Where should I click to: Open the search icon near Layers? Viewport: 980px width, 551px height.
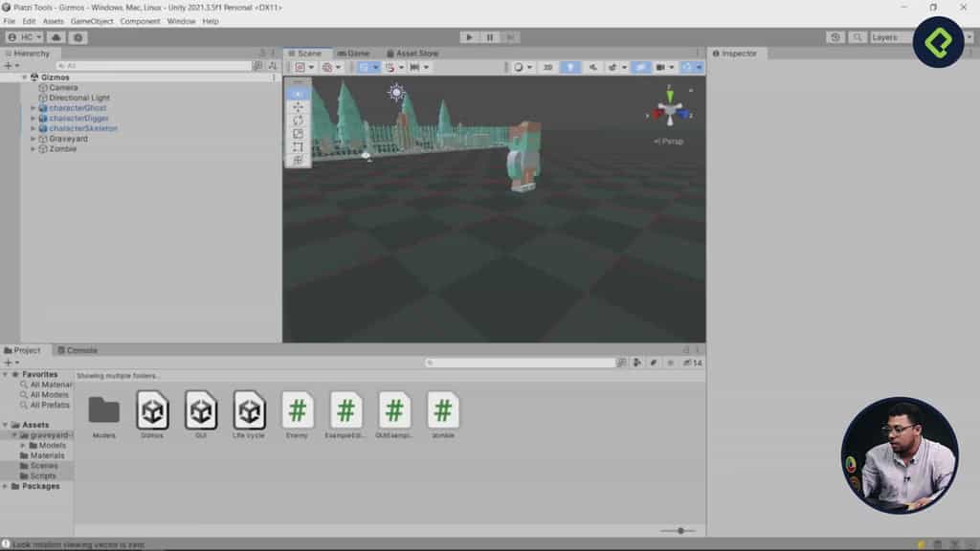pyautogui.click(x=857, y=35)
